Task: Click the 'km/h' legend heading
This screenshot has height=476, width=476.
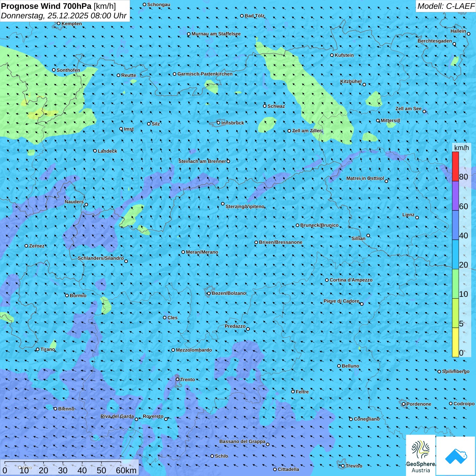Action: pos(461,147)
